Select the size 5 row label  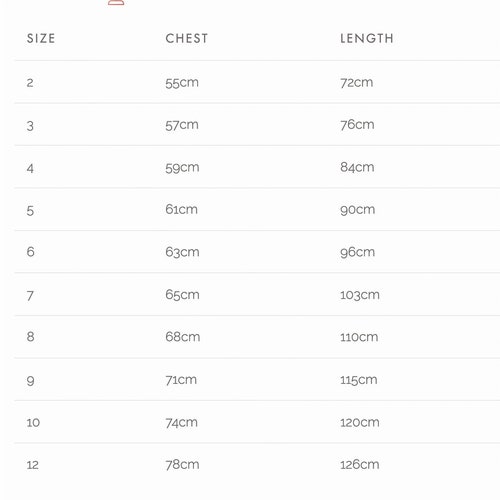coord(30,211)
